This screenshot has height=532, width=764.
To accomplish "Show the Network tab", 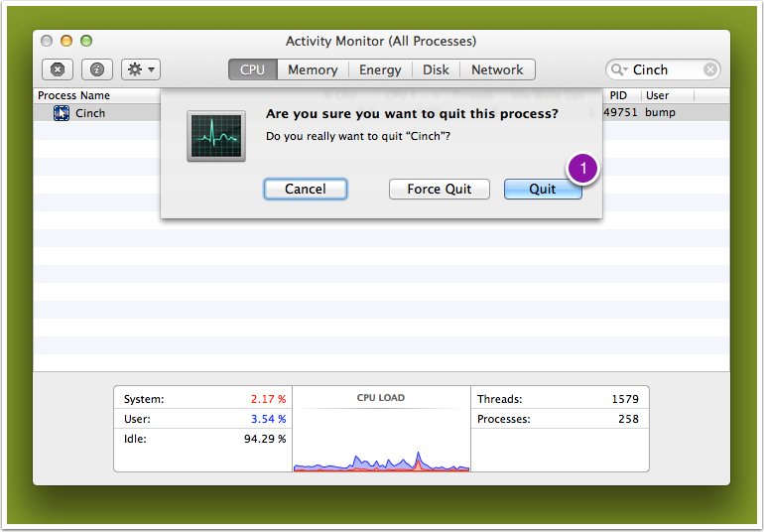I will [x=497, y=69].
